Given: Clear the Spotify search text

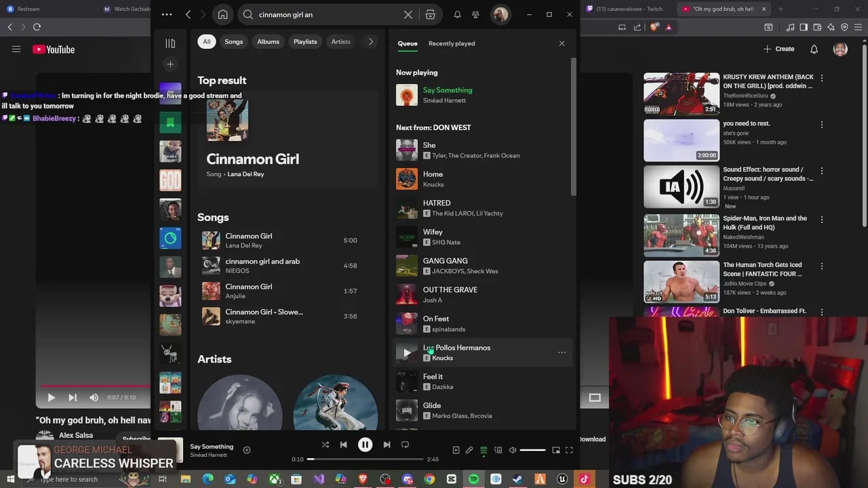Looking at the screenshot, I should 408,14.
